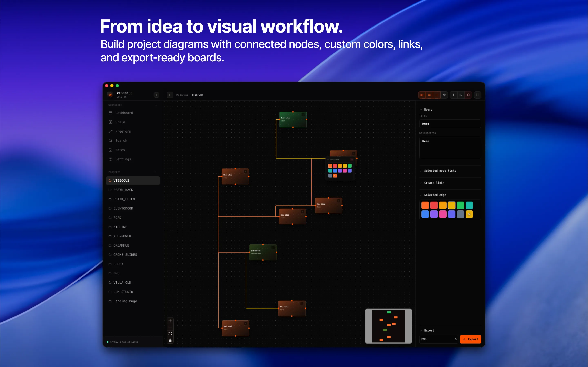Go to Freeform in the sidebar
Screen dimensions: 588x367
(133, 131)
